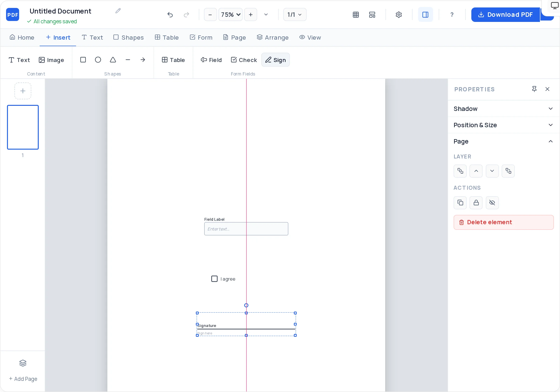Click Add Page at the bottom
This screenshot has width=560, height=392.
click(23, 379)
